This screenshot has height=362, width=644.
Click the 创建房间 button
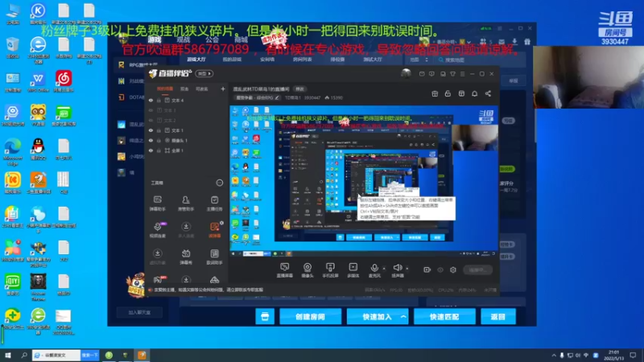[310, 317]
